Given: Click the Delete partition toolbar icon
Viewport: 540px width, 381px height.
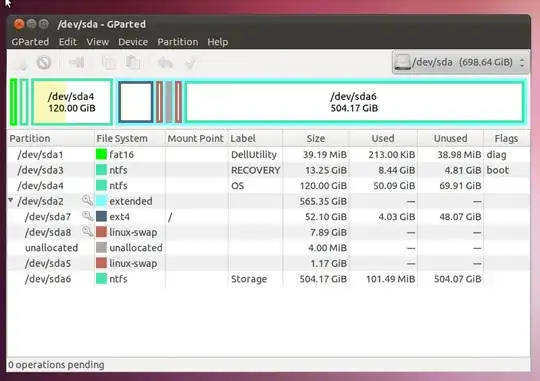Looking at the screenshot, I should [44, 63].
